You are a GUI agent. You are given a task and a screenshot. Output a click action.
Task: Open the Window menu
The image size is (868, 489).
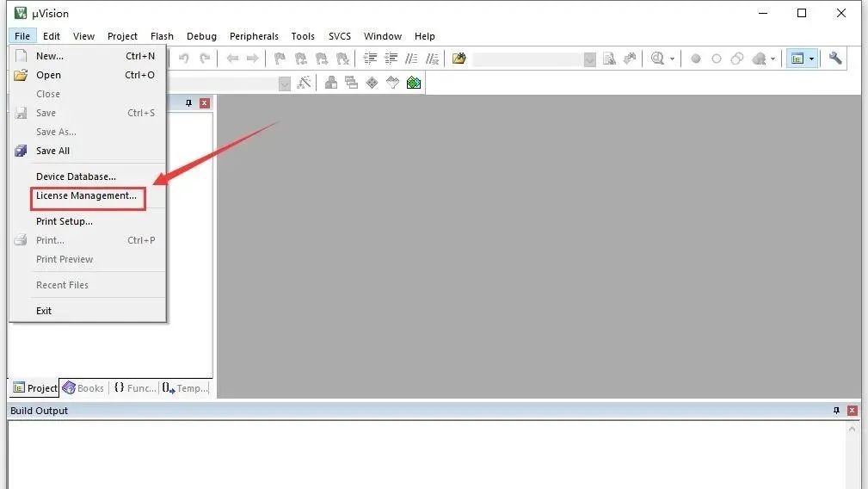tap(383, 36)
